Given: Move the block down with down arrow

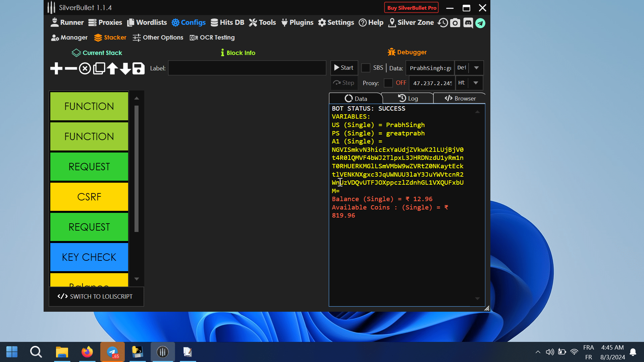Looking at the screenshot, I should 125,68.
